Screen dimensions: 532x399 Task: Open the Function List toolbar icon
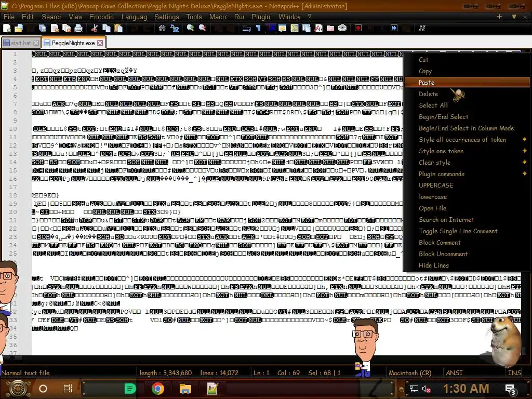pyautogui.click(x=318, y=28)
